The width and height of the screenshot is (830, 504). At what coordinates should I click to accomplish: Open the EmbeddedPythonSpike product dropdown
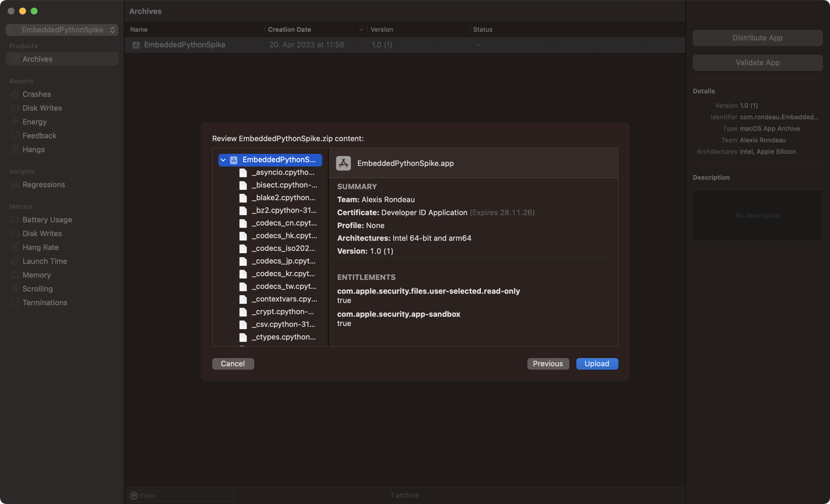[62, 30]
